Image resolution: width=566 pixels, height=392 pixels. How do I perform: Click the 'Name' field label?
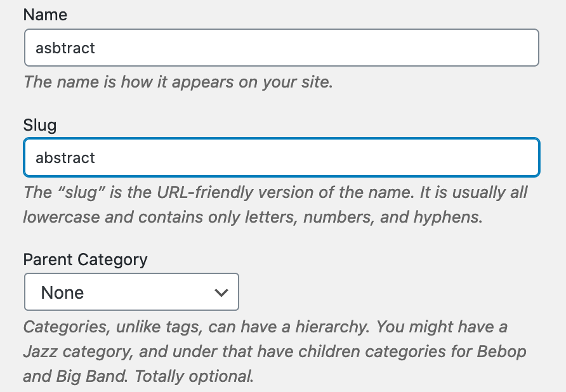[45, 15]
